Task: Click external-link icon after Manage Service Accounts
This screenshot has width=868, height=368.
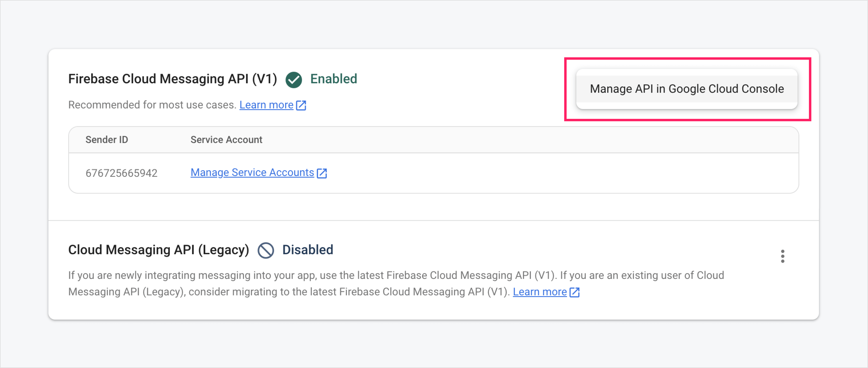Action: 322,173
